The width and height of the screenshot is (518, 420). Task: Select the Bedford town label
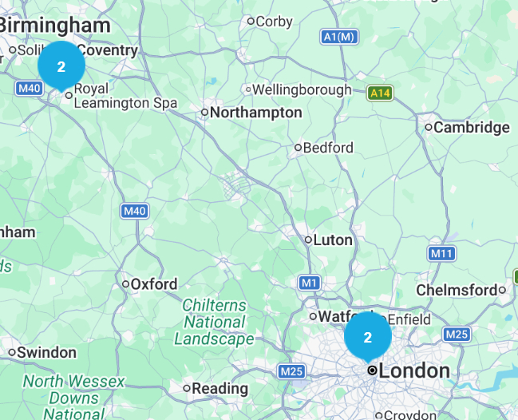(328, 148)
